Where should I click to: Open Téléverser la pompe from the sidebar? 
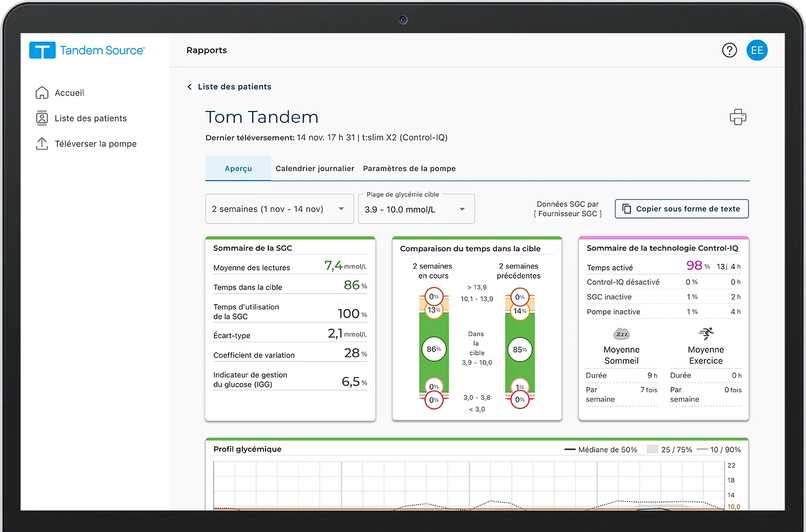point(43,143)
